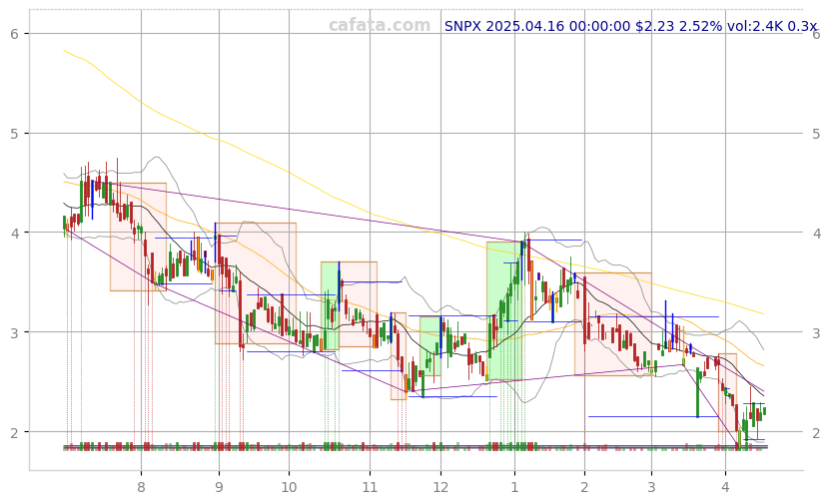Click price label 5 on right axis
The height and width of the screenshot is (504, 831).
(x=816, y=134)
